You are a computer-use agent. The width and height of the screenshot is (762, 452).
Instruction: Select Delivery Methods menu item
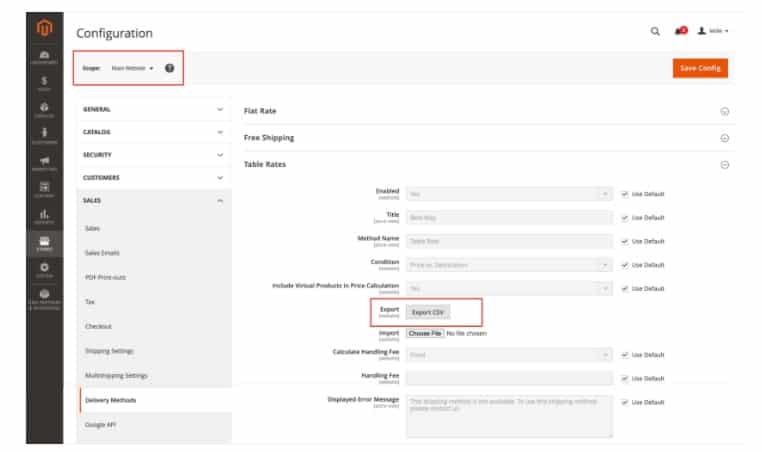pos(110,400)
